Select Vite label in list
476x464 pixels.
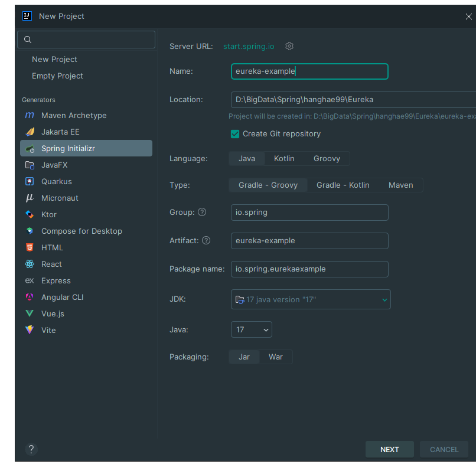(x=48, y=330)
